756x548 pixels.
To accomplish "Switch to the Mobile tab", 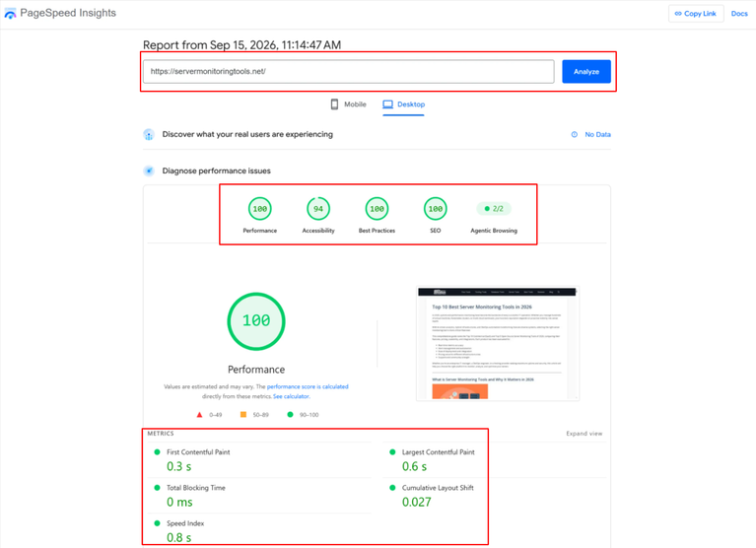I will [348, 104].
